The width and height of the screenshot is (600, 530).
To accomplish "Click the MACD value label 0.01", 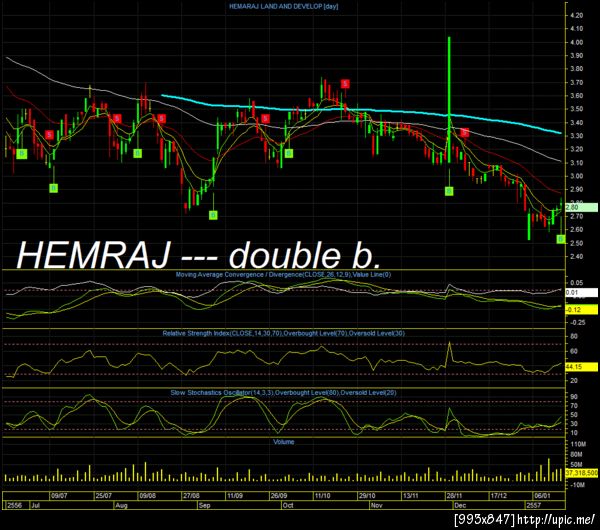I will [x=581, y=293].
